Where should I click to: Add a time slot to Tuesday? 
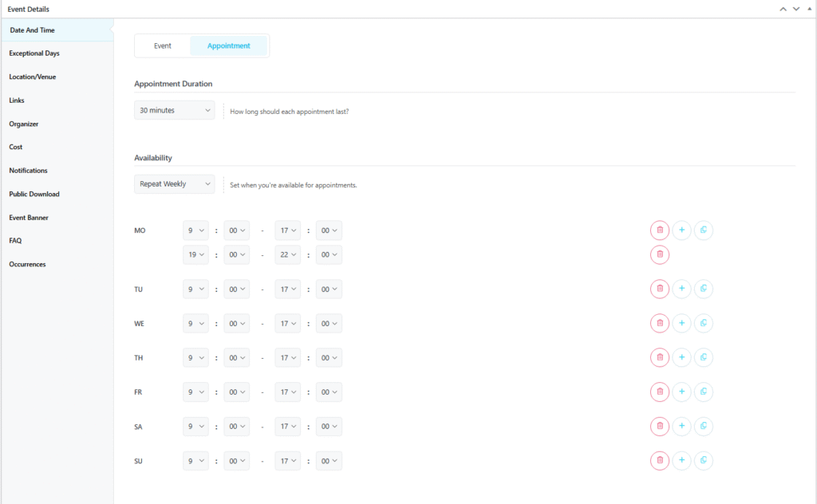[x=681, y=289]
